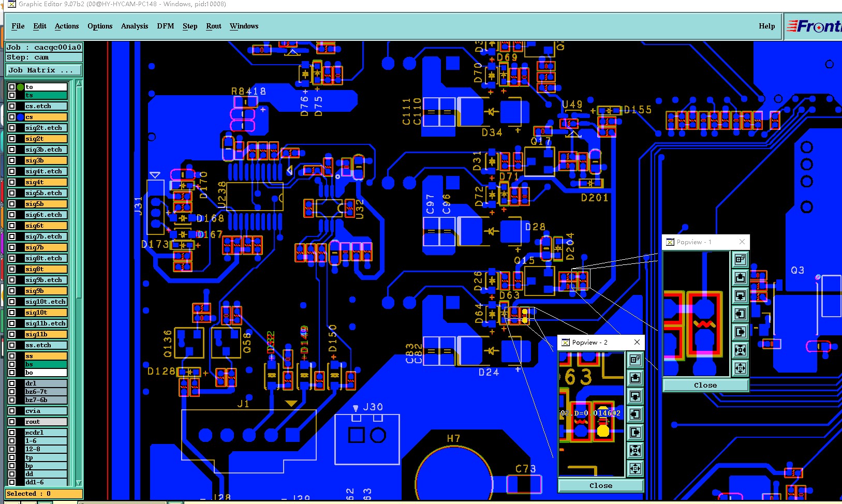Select the cvia layer name
Image resolution: width=842 pixels, height=504 pixels.
[x=46, y=411]
